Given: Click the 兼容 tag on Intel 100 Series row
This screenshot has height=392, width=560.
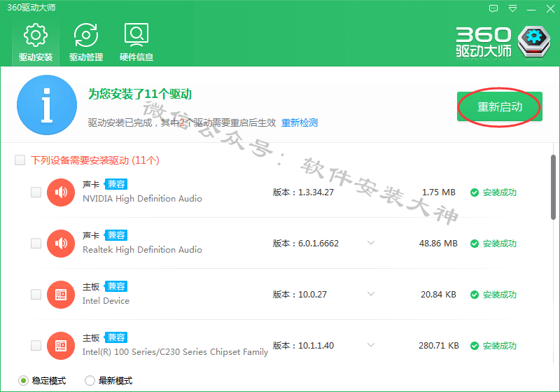Looking at the screenshot, I should (116, 337).
